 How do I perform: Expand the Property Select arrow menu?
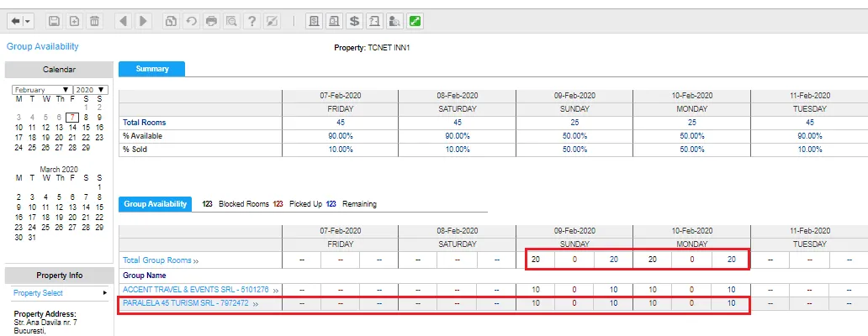point(105,293)
